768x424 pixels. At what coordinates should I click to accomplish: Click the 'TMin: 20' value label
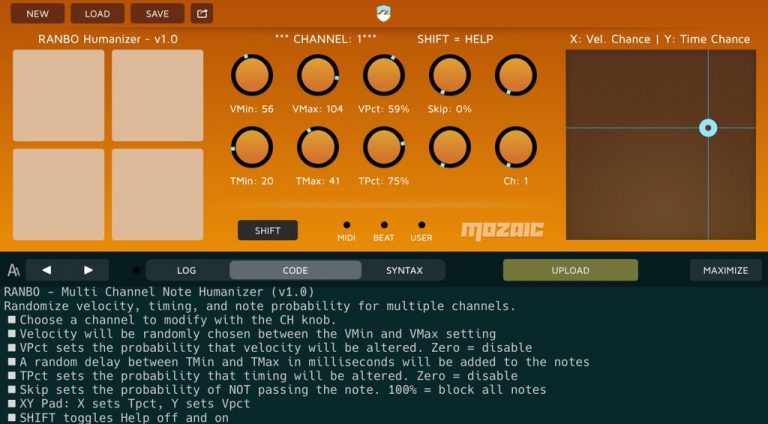[x=252, y=181]
